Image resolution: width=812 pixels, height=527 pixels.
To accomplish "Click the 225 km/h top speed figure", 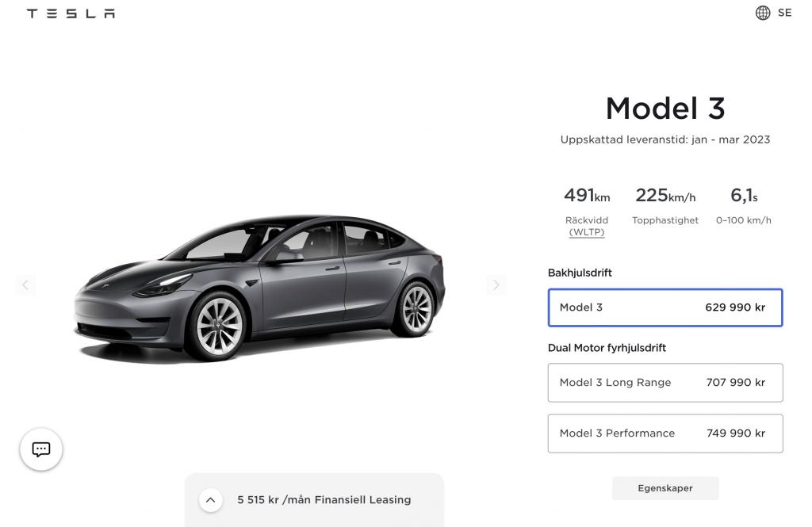I will tap(665, 196).
